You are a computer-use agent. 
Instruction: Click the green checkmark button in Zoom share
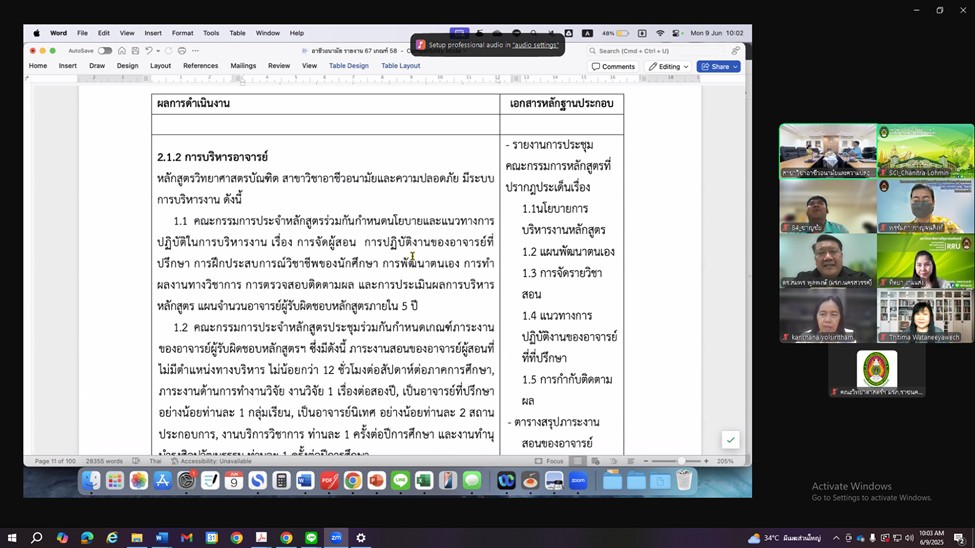730,440
